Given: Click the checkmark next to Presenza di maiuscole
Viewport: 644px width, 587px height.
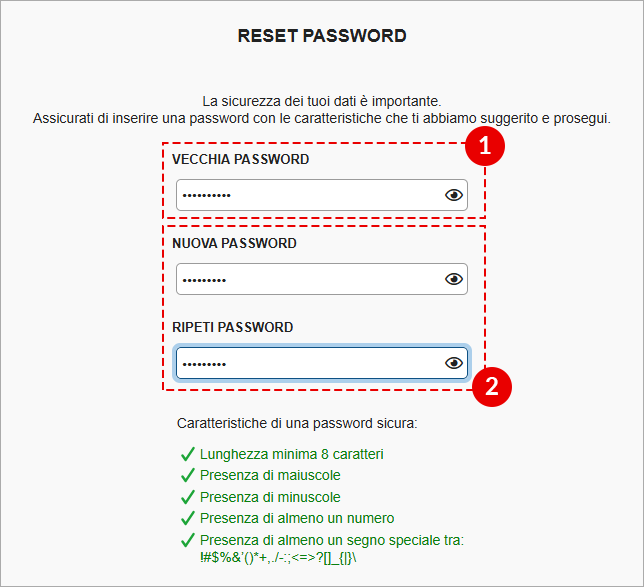Looking at the screenshot, I should click(188, 475).
